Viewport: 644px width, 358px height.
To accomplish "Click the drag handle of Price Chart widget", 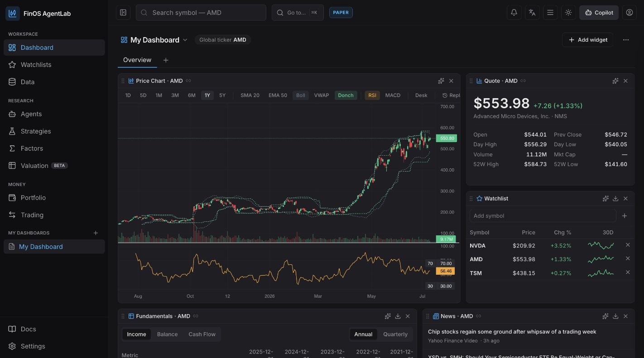I will 123,81.
